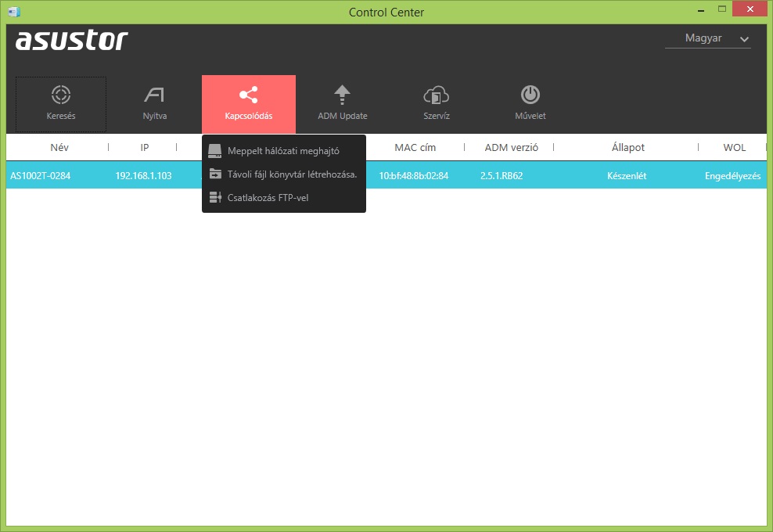The image size is (773, 532).
Task: Click the Készenlét status cell
Action: tap(627, 175)
